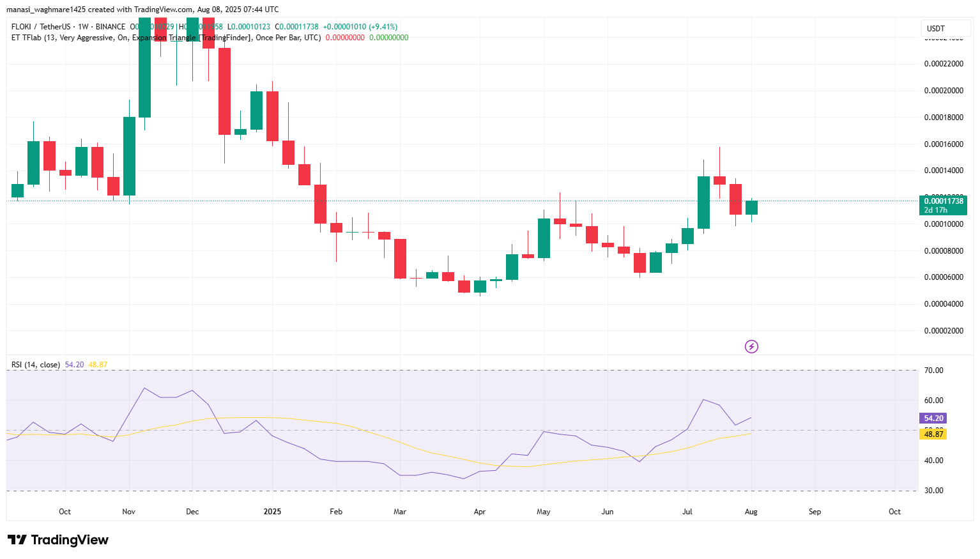Select the RSI (14, close) indicator legend
This screenshot has height=559, width=980.
tap(36, 365)
